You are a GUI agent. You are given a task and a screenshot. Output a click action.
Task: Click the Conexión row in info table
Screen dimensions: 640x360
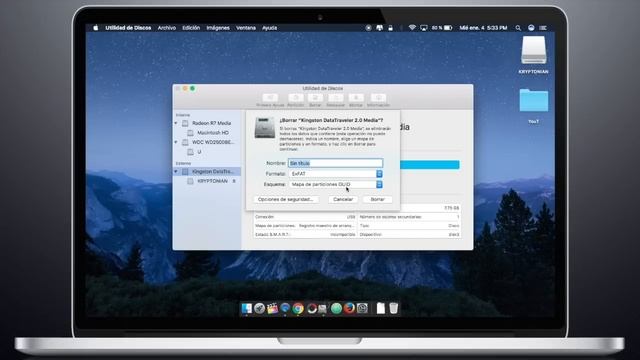(x=305, y=217)
